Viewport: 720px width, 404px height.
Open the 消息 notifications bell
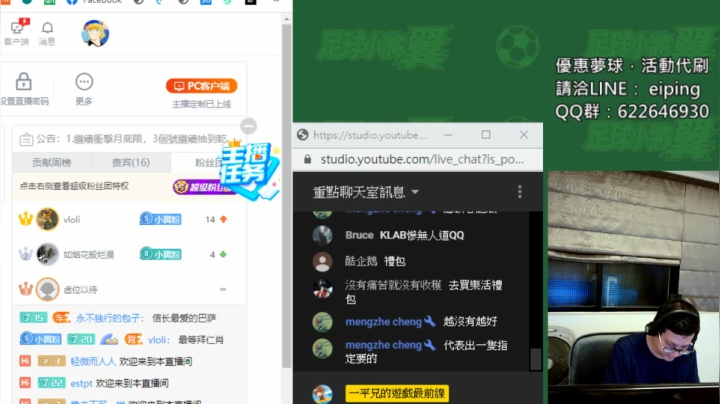tap(47, 33)
